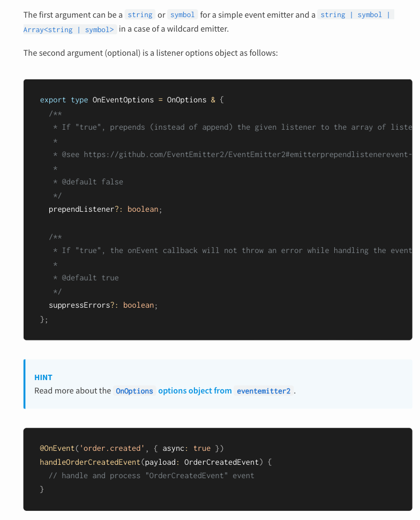This screenshot has width=420, height=520.
Task: Click the prependListener property line in code
Action: 106,209
